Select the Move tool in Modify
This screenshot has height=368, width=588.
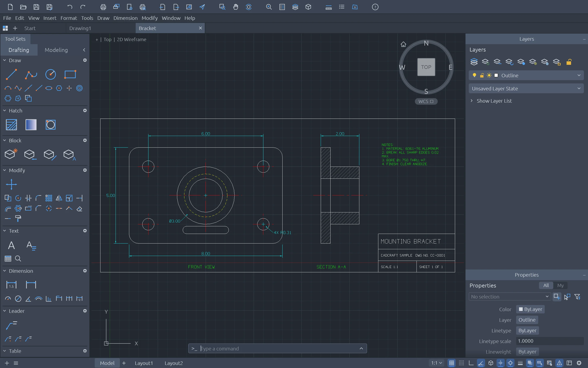click(x=11, y=184)
